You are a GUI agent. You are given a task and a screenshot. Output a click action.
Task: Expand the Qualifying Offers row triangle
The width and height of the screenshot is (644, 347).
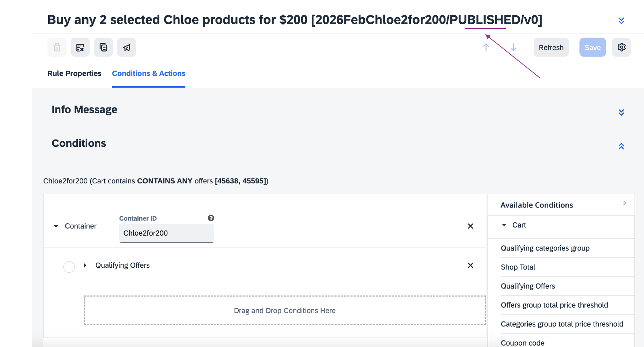click(85, 266)
